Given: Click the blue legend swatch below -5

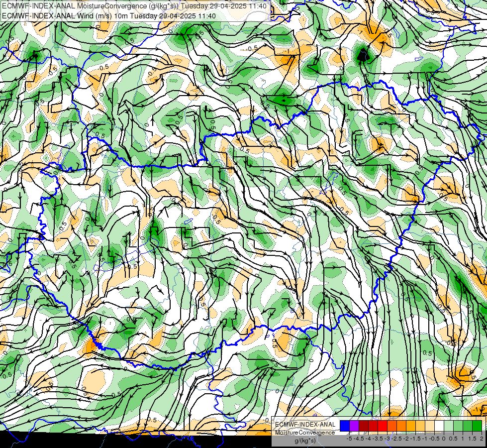Looking at the screenshot, I should pos(345,426).
